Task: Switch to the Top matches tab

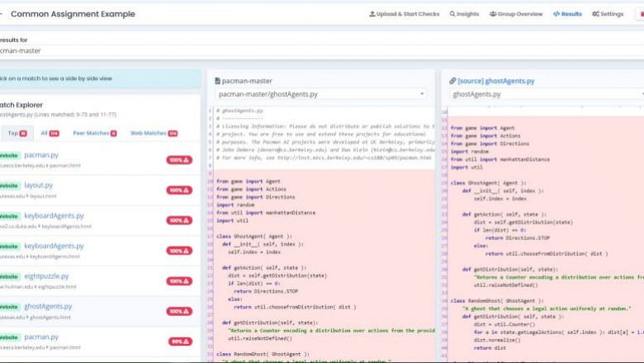Action: point(17,134)
